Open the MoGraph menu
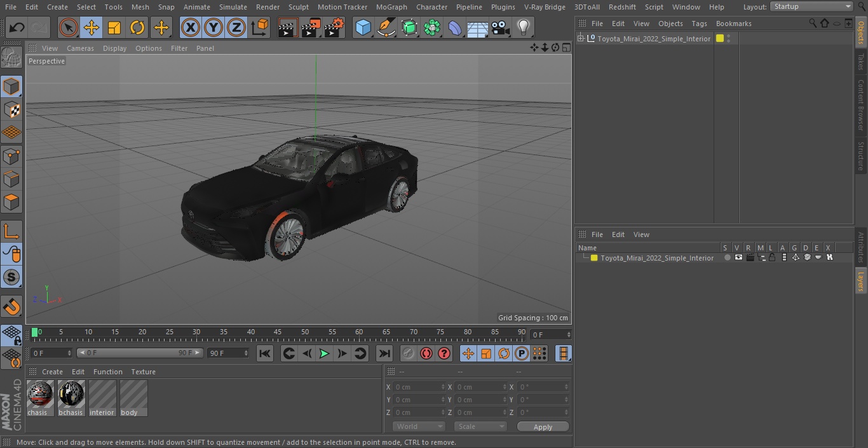This screenshot has width=868, height=448. pos(391,6)
